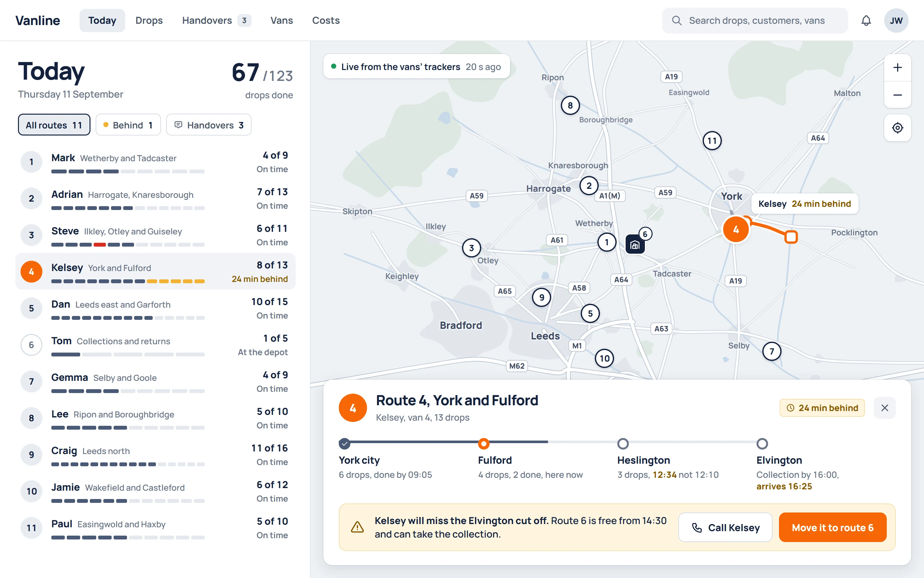Open Adrian's Harrogate, Knaresborough route
This screenshot has width=924, height=578.
point(155,199)
